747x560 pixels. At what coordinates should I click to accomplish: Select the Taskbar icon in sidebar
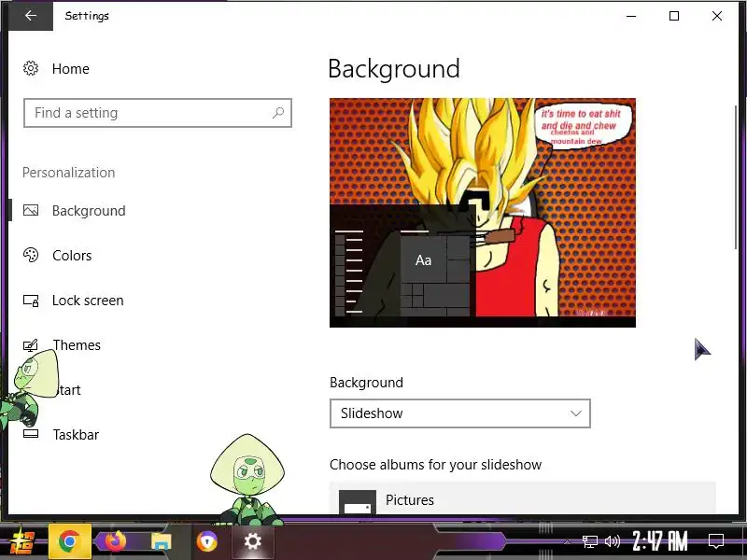(31, 434)
